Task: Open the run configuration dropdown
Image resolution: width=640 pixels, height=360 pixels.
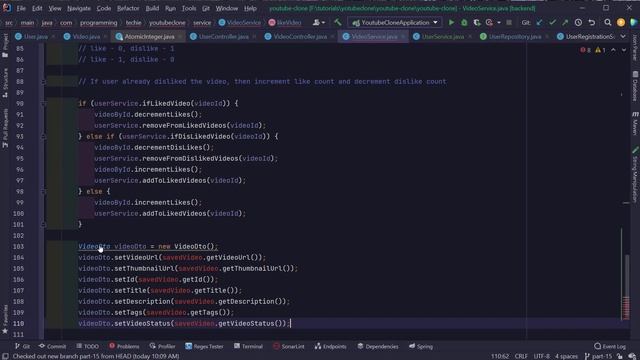Action: (x=394, y=22)
